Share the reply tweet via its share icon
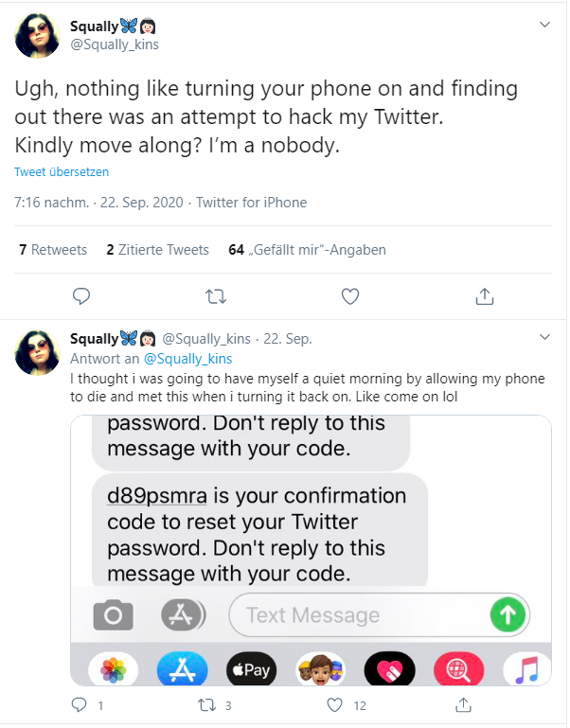570x728 pixels. 463,704
